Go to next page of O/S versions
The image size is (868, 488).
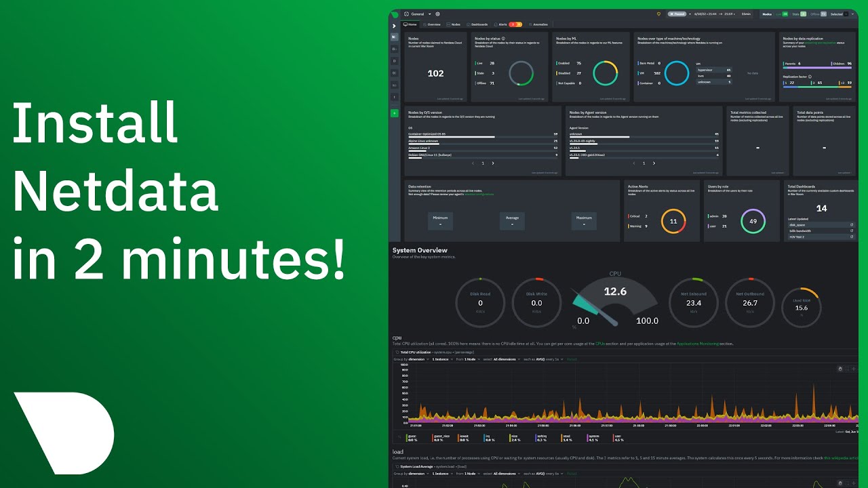(x=493, y=163)
